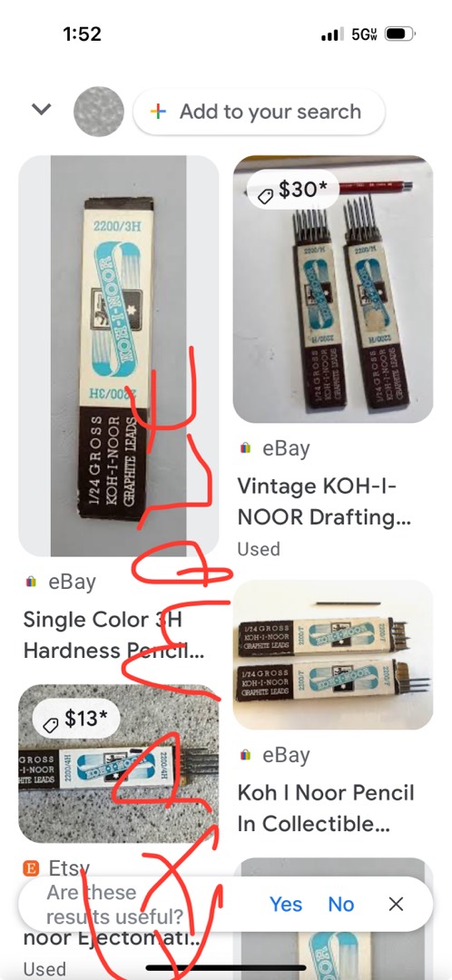Viewport: 452px width, 980px height.
Task: Open Add to your search field
Action: pyautogui.click(x=258, y=112)
